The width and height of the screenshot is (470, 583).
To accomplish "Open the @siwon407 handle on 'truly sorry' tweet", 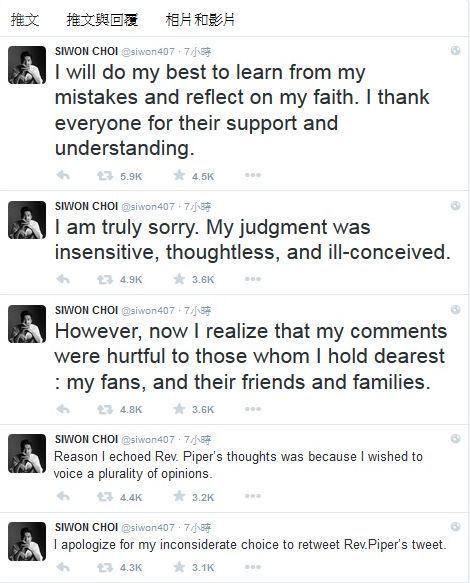I will [x=148, y=207].
